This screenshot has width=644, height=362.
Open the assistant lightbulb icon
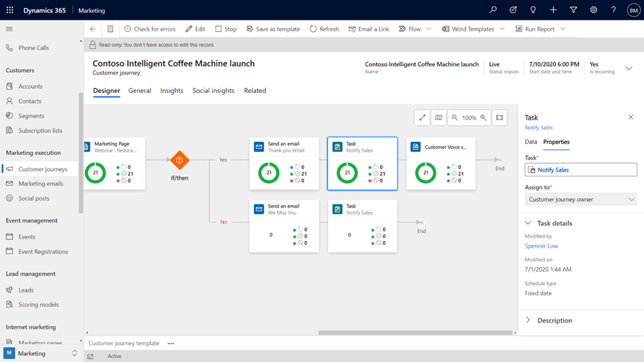[x=533, y=10]
